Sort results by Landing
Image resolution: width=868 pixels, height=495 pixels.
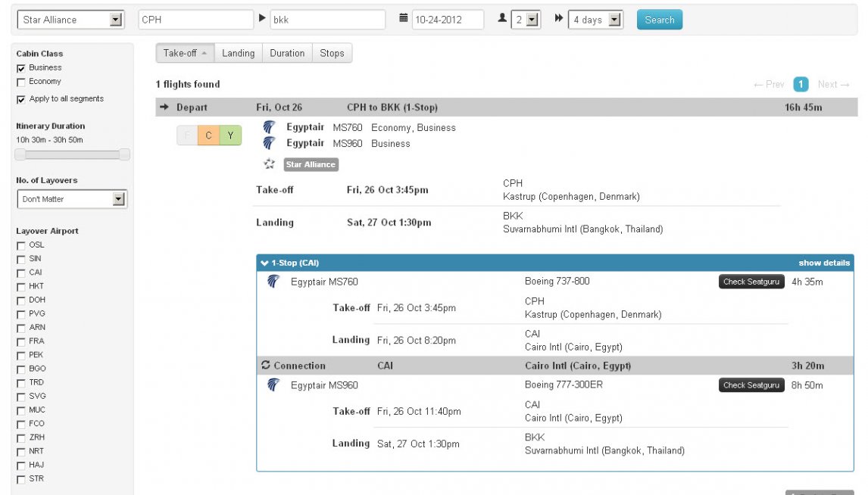(x=238, y=53)
